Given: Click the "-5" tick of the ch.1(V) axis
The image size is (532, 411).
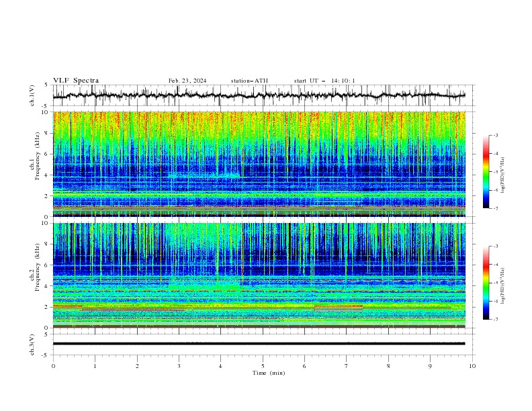Looking at the screenshot, I should pos(46,106).
